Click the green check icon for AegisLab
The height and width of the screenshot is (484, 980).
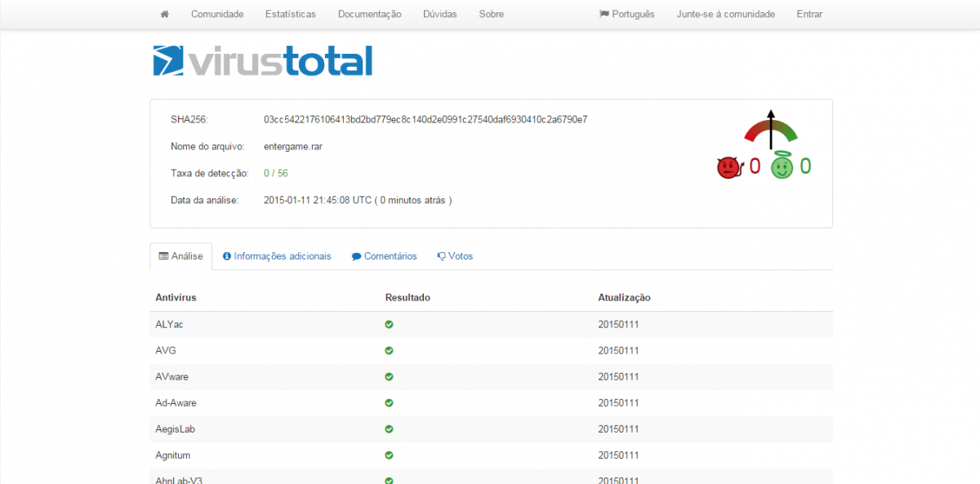pyautogui.click(x=389, y=428)
